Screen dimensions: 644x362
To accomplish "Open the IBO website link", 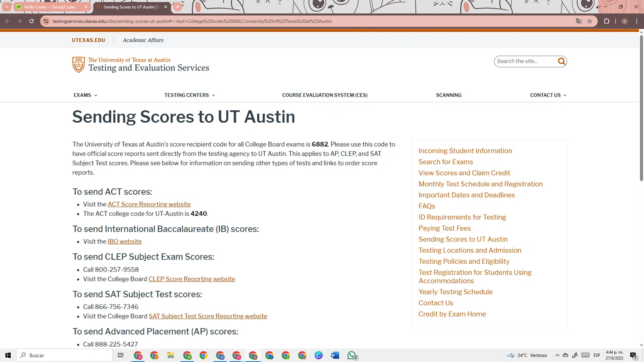I will coord(125,241).
